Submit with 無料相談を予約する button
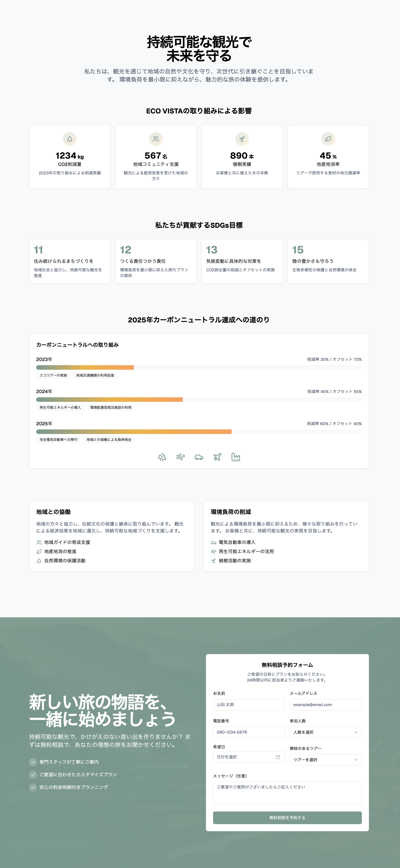This screenshot has height=868, width=400. pyautogui.click(x=287, y=818)
